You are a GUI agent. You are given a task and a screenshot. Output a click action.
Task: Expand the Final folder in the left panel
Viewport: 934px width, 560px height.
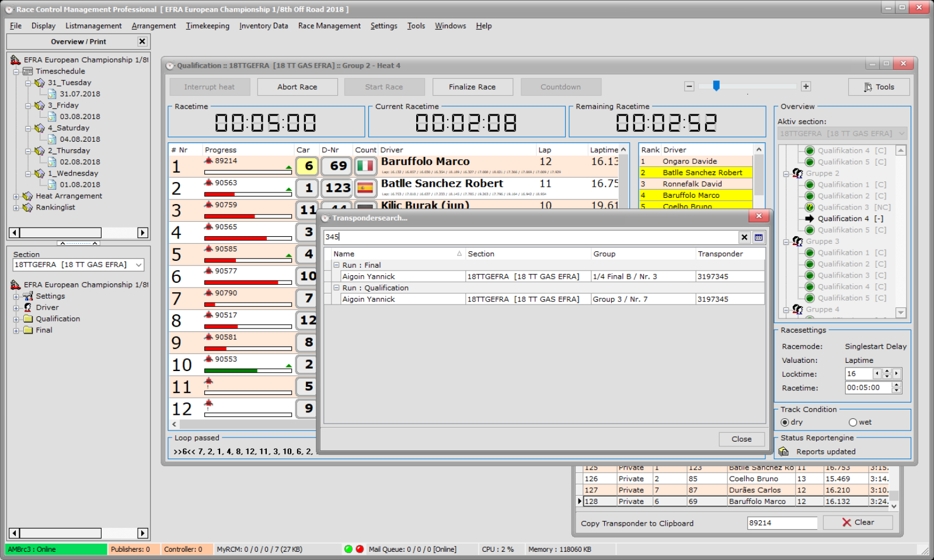(x=17, y=330)
